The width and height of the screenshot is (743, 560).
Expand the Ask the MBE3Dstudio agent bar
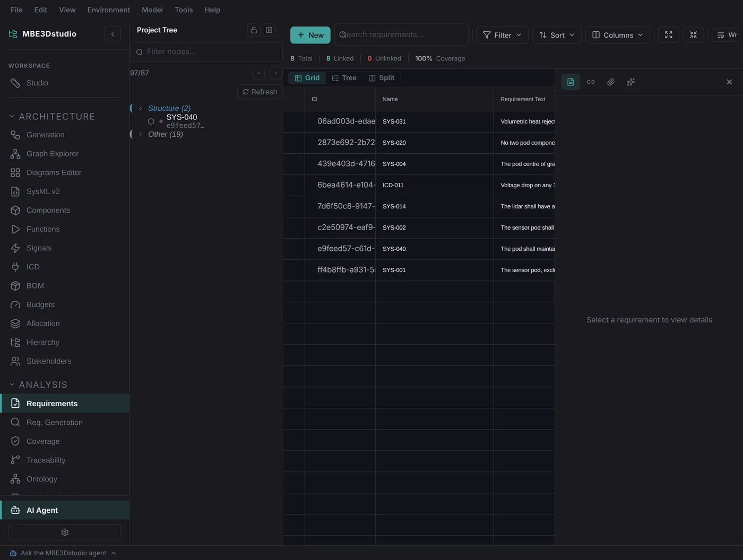(63, 553)
